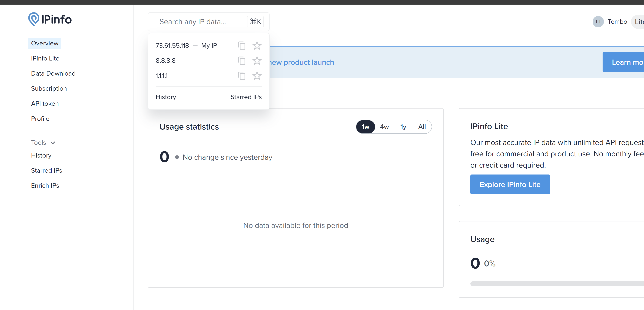Click the TT user avatar
Image resolution: width=644 pixels, height=310 pixels.
click(x=598, y=21)
